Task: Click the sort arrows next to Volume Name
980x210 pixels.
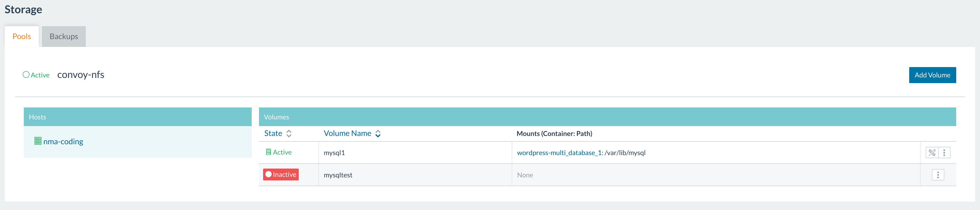Action: (x=378, y=133)
